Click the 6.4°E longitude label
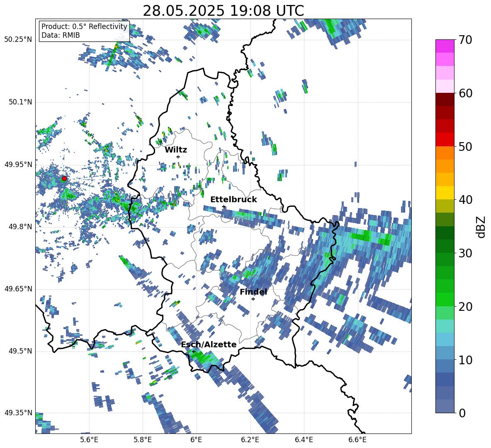The width and height of the screenshot is (491, 448). coord(304,440)
